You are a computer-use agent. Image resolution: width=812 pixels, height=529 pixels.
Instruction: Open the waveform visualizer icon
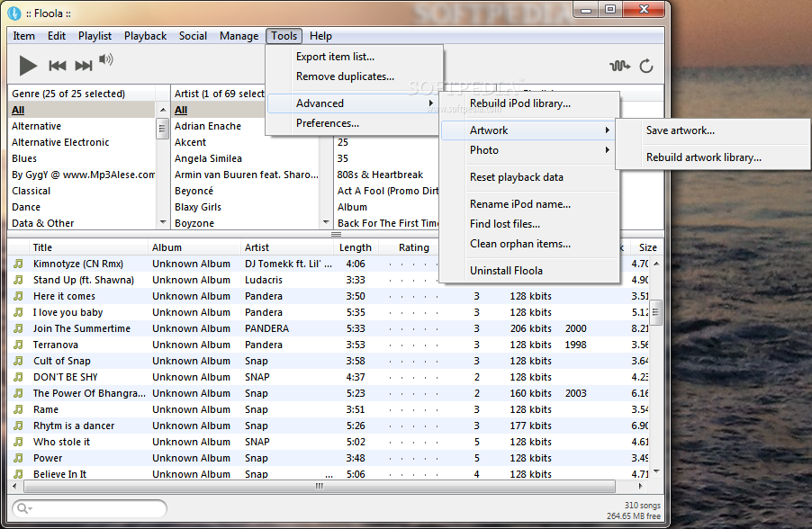coord(619,66)
